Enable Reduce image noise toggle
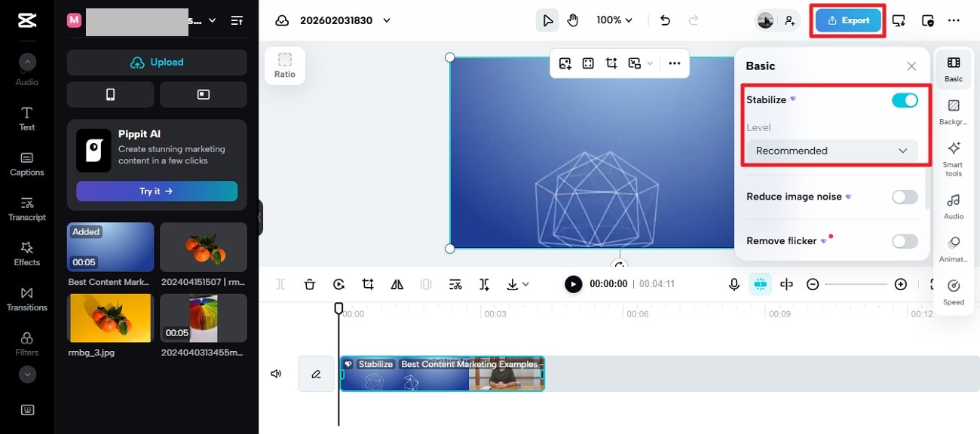Viewport: 980px width, 434px height. click(x=905, y=197)
